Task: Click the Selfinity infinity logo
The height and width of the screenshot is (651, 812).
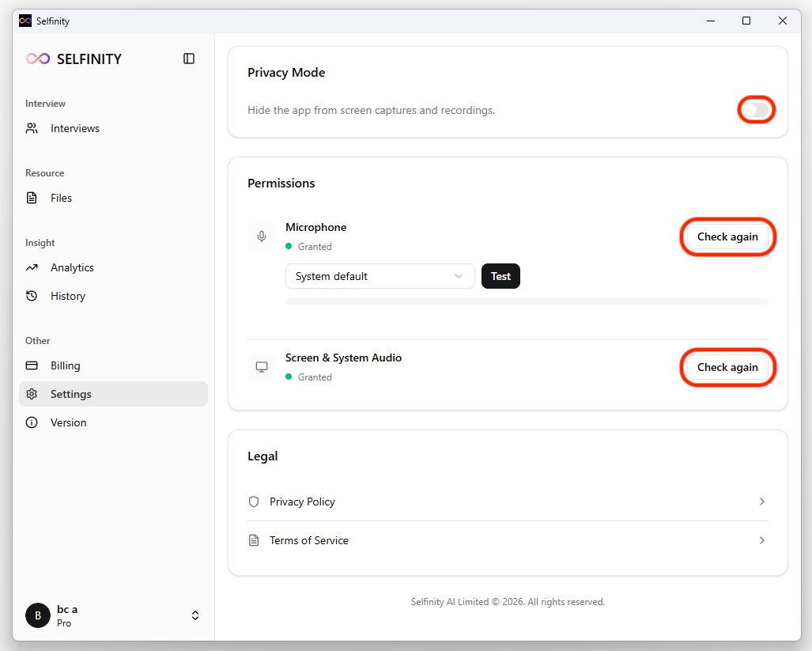Action: [38, 59]
